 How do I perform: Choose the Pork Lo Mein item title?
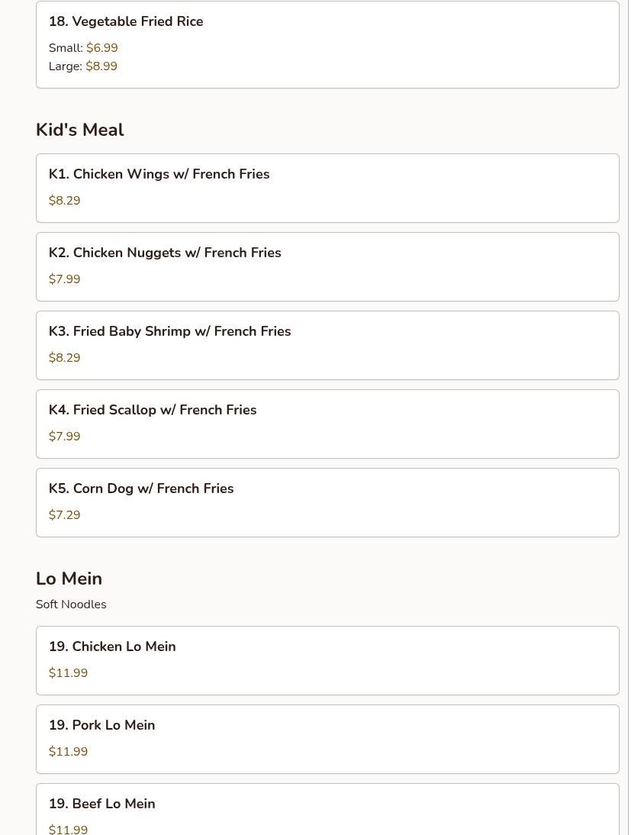point(101,725)
